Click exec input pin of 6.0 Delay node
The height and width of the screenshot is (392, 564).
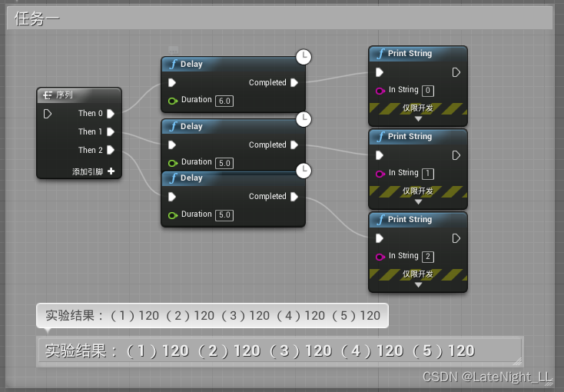[x=172, y=83]
